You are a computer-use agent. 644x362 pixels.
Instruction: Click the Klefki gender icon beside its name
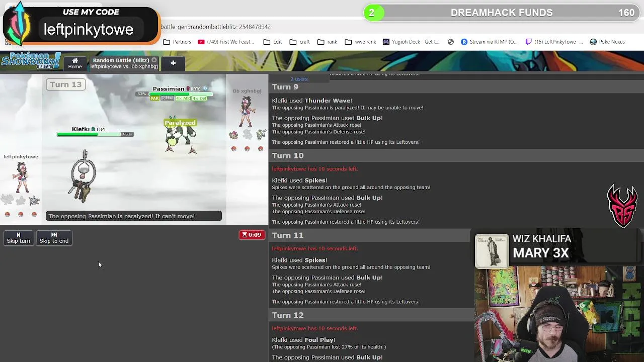pyautogui.click(x=93, y=129)
